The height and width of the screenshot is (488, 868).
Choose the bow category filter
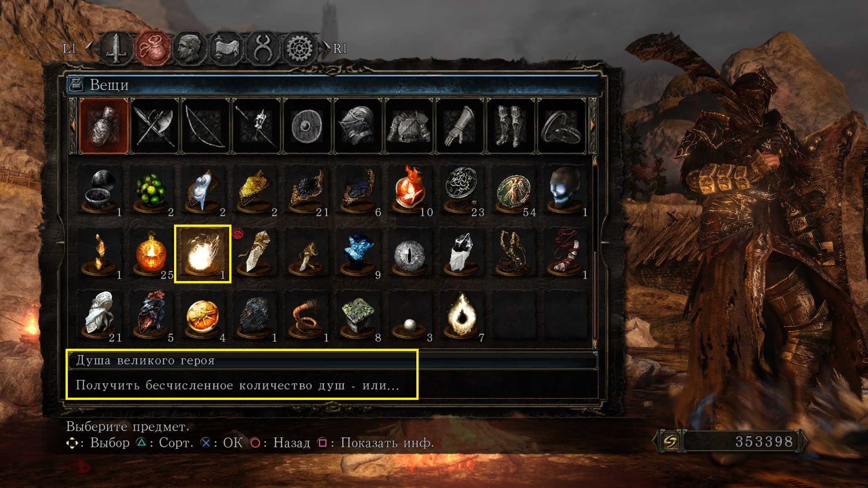coord(205,126)
